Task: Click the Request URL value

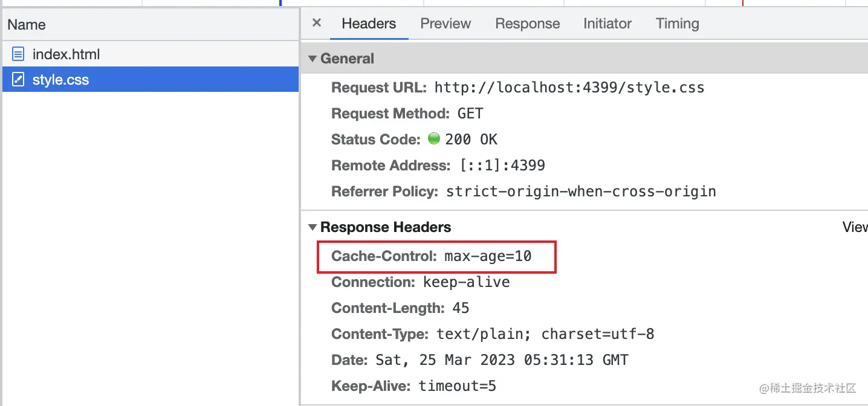Action: [569, 88]
